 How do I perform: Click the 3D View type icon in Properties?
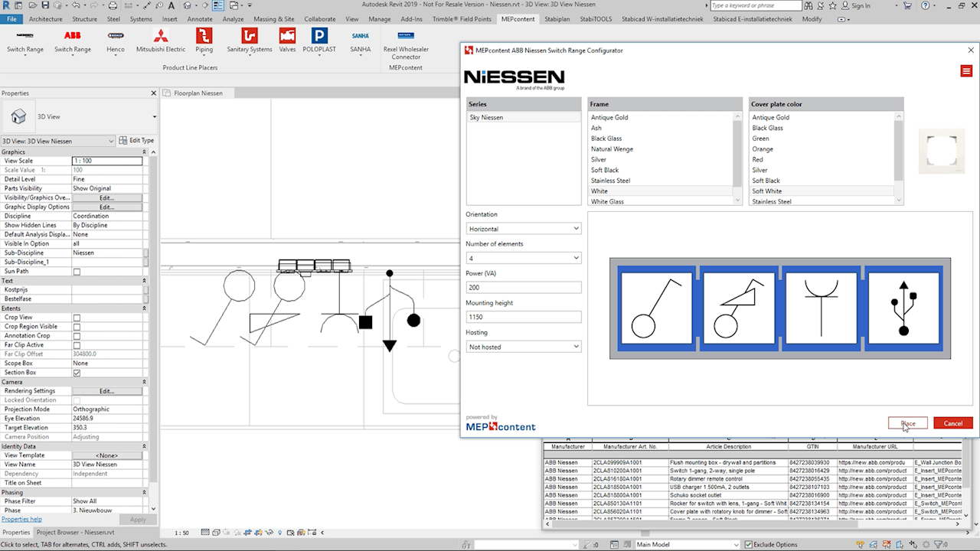click(17, 116)
